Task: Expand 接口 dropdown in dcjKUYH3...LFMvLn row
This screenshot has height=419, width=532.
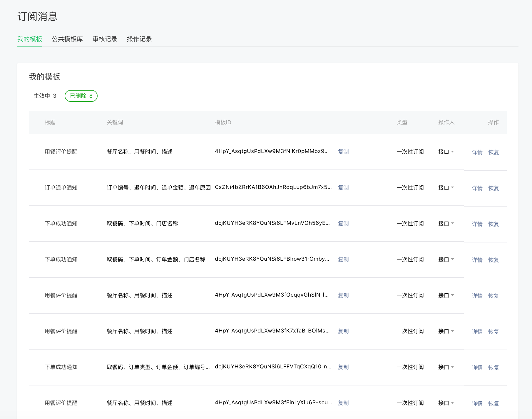Action: point(446,224)
